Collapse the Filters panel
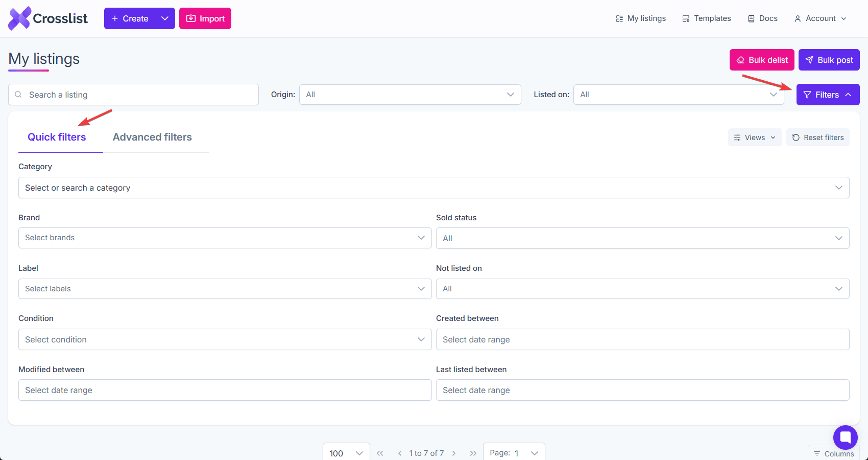 click(828, 95)
